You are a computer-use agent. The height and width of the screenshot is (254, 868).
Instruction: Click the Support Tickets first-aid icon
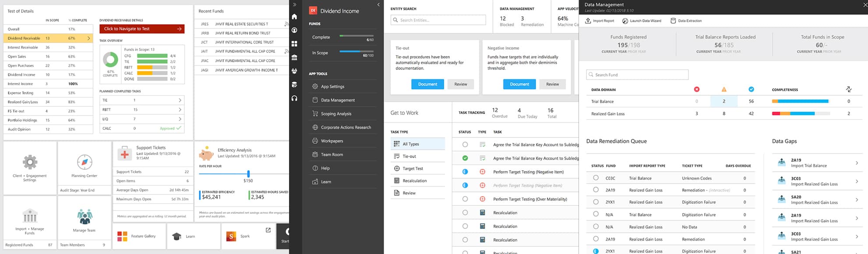click(125, 154)
